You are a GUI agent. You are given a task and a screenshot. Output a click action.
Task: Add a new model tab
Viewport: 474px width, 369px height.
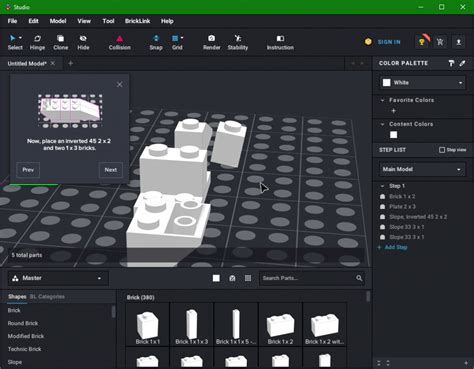(70, 63)
